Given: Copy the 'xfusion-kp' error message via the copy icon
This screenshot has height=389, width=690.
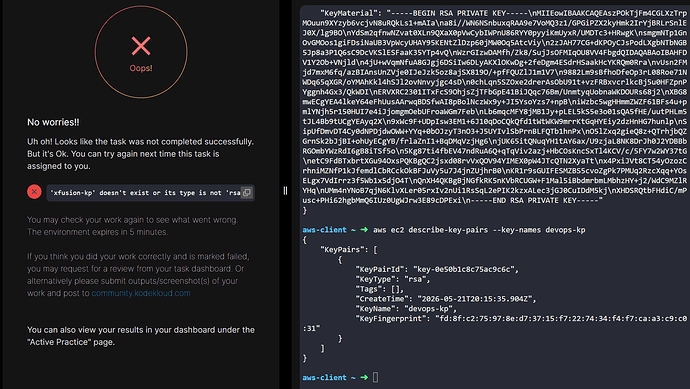Looking at the screenshot, I should tap(247, 192).
